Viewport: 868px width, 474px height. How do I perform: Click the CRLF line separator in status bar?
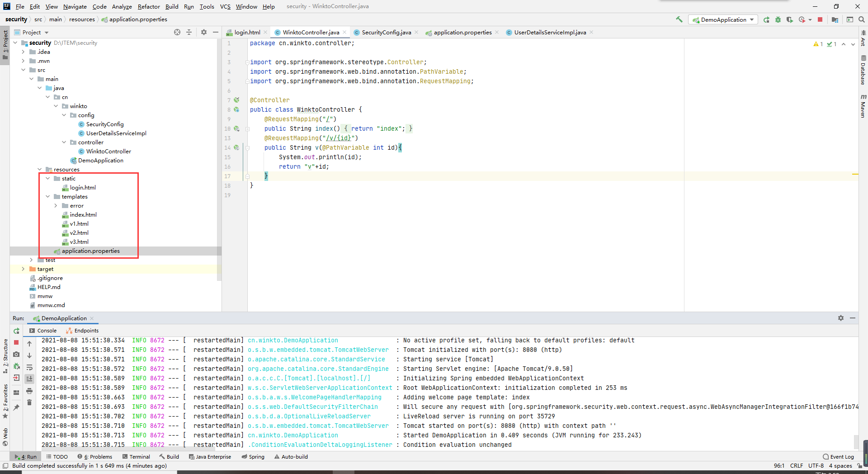click(x=796, y=466)
